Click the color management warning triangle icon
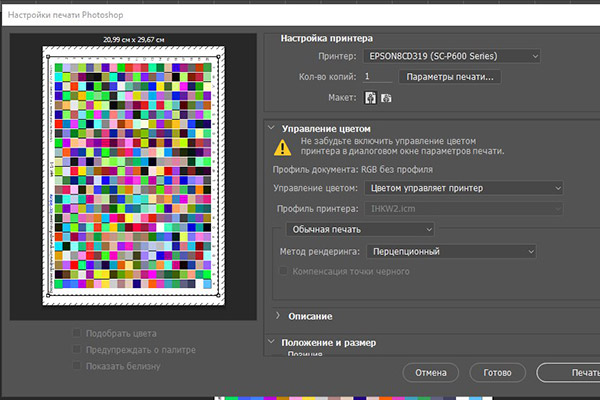This screenshot has height=400, width=600. [x=282, y=147]
